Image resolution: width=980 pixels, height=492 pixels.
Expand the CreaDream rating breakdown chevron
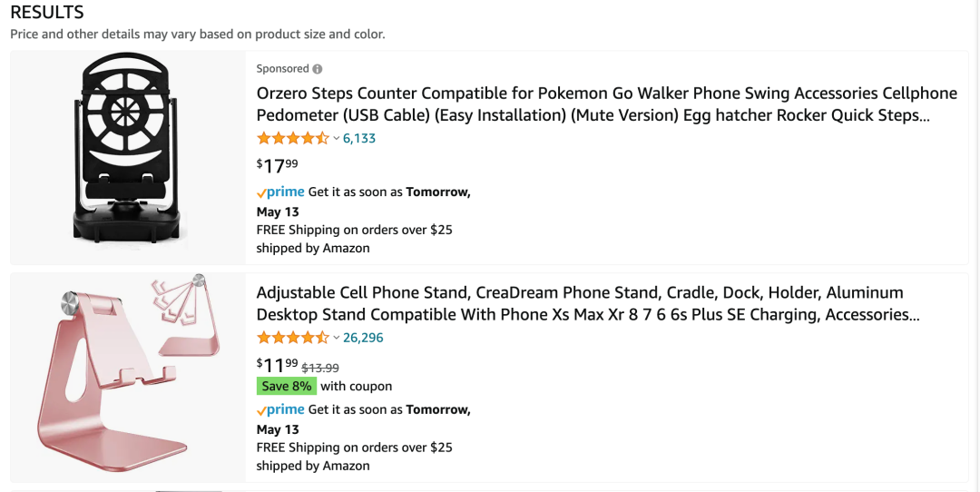click(336, 338)
